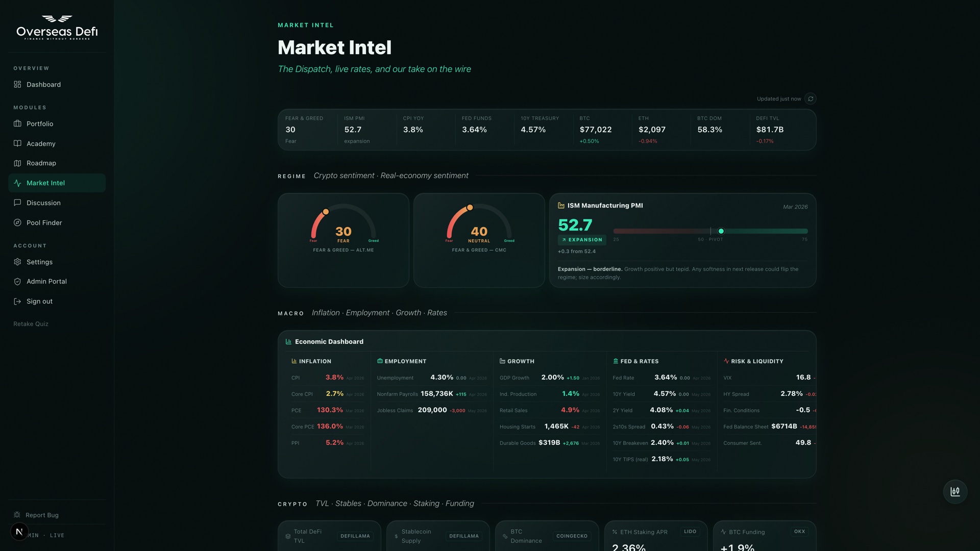Click the ETH Staking APR percent icon
980x551 pixels.
(615, 532)
